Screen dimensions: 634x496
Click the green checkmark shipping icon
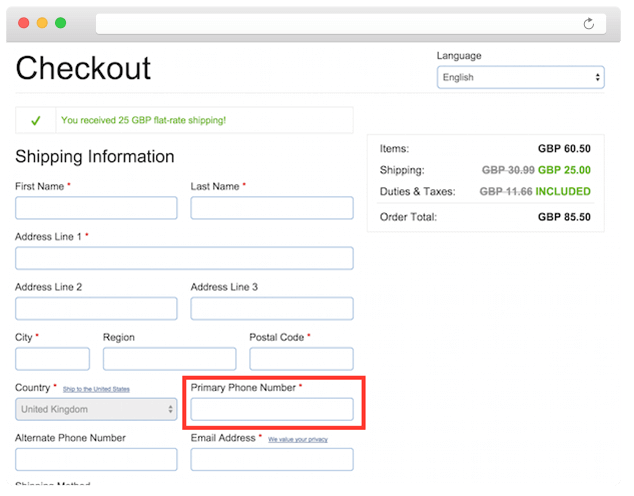coord(35,121)
